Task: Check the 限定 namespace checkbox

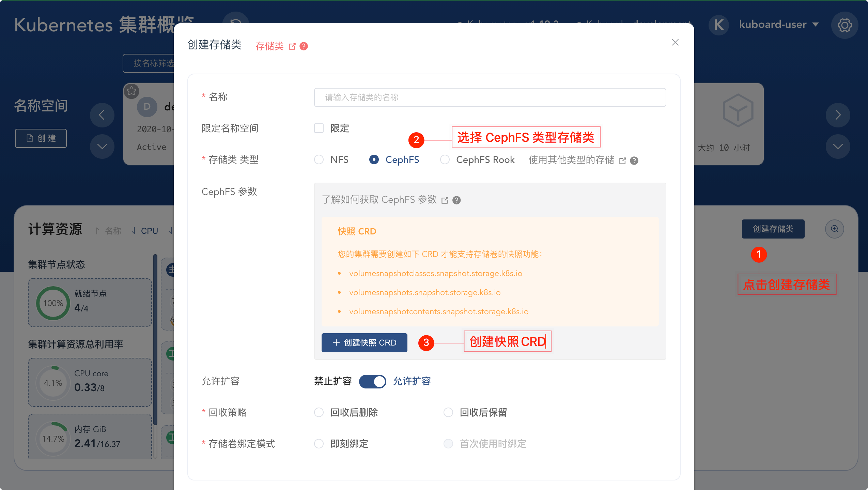Action: 319,128
